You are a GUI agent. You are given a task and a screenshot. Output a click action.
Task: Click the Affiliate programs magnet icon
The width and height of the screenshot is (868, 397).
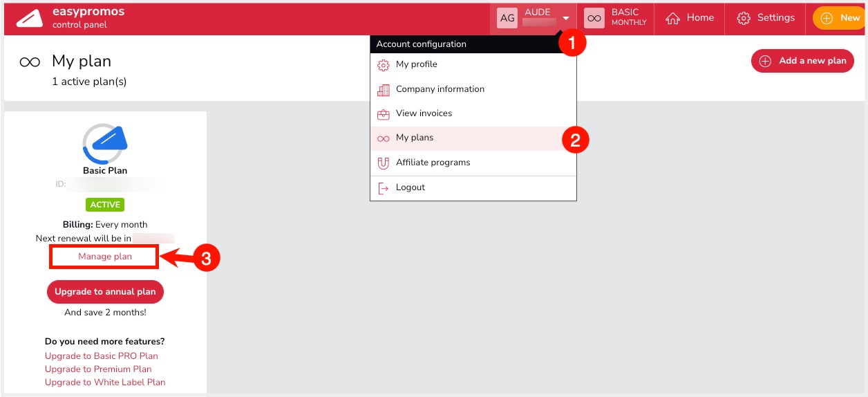[383, 163]
